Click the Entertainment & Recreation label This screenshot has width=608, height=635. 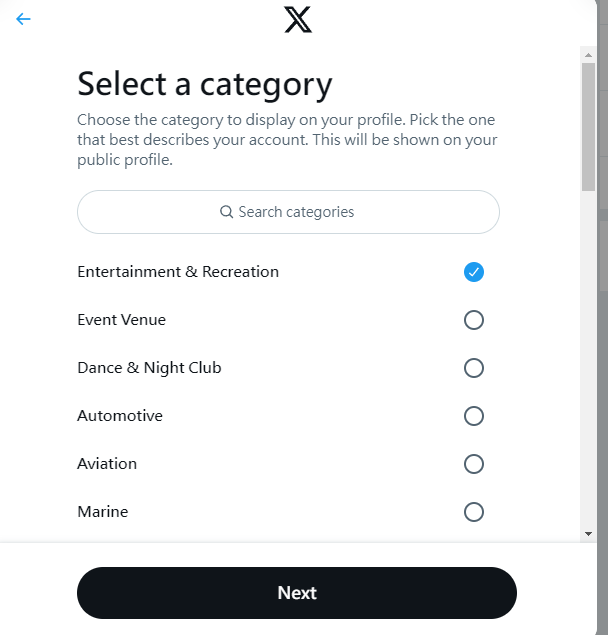click(178, 272)
